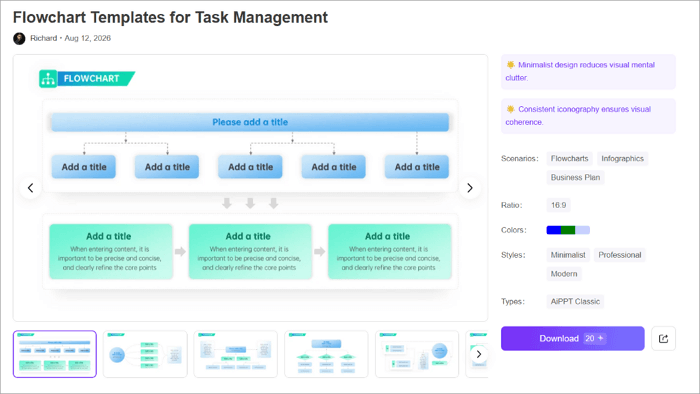Click the light lavender color swatch
This screenshot has height=394, width=700.
(x=583, y=230)
